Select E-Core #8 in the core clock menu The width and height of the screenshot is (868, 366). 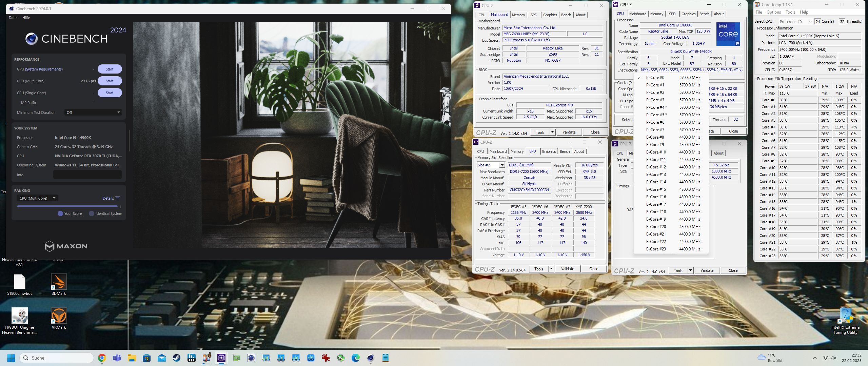click(x=671, y=137)
